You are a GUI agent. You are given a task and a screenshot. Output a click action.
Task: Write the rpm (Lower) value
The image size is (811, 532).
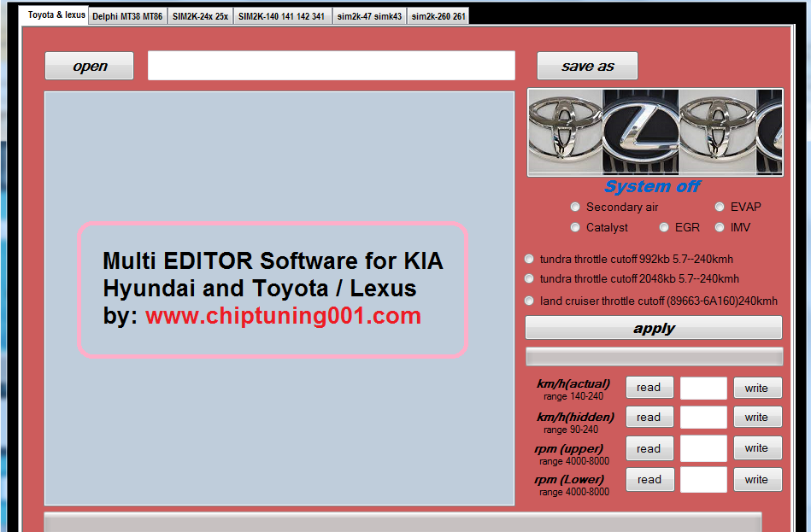pyautogui.click(x=757, y=480)
